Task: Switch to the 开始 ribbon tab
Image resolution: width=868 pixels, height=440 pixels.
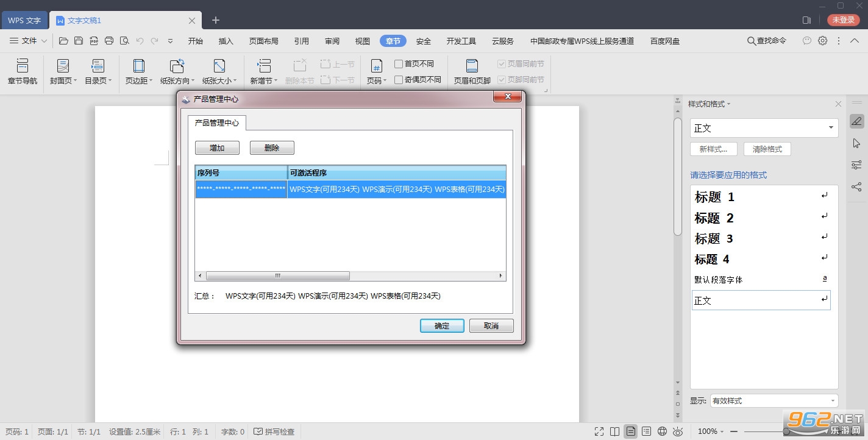Action: pyautogui.click(x=196, y=41)
